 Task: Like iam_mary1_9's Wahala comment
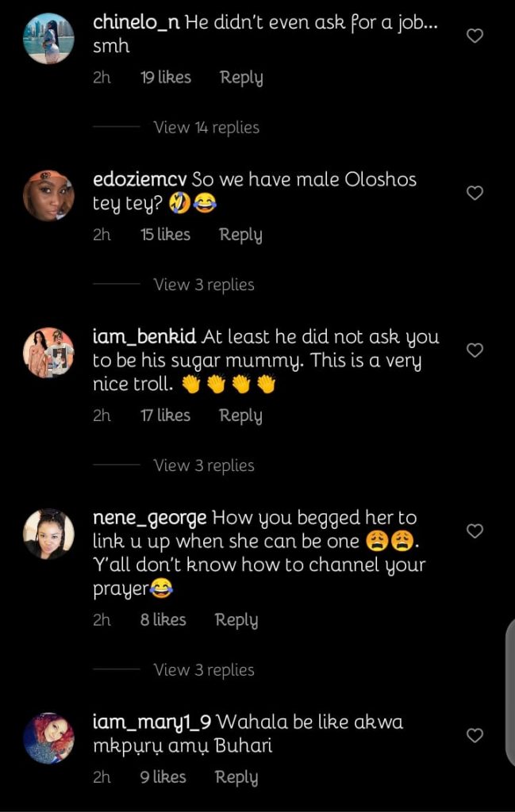click(475, 736)
